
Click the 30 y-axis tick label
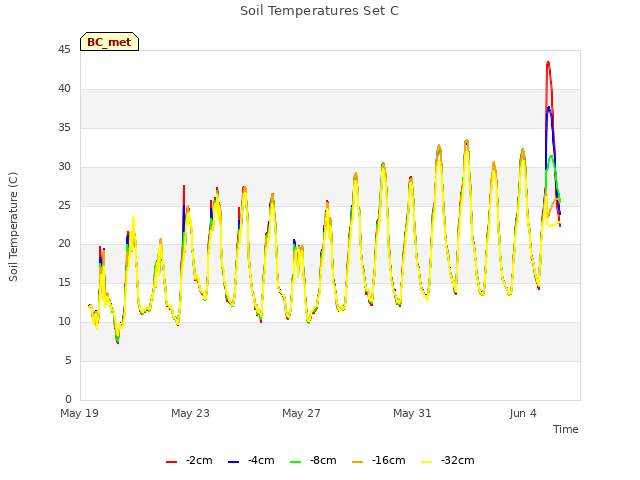point(64,167)
